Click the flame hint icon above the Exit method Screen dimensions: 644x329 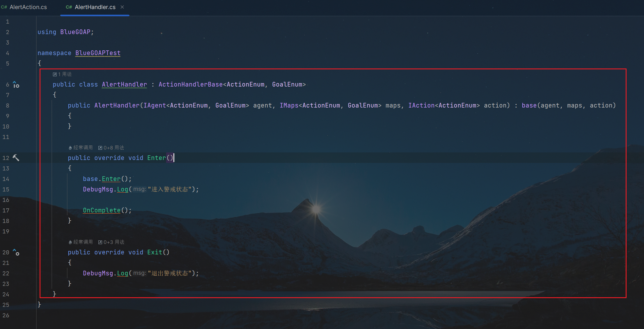pyautogui.click(x=70, y=242)
